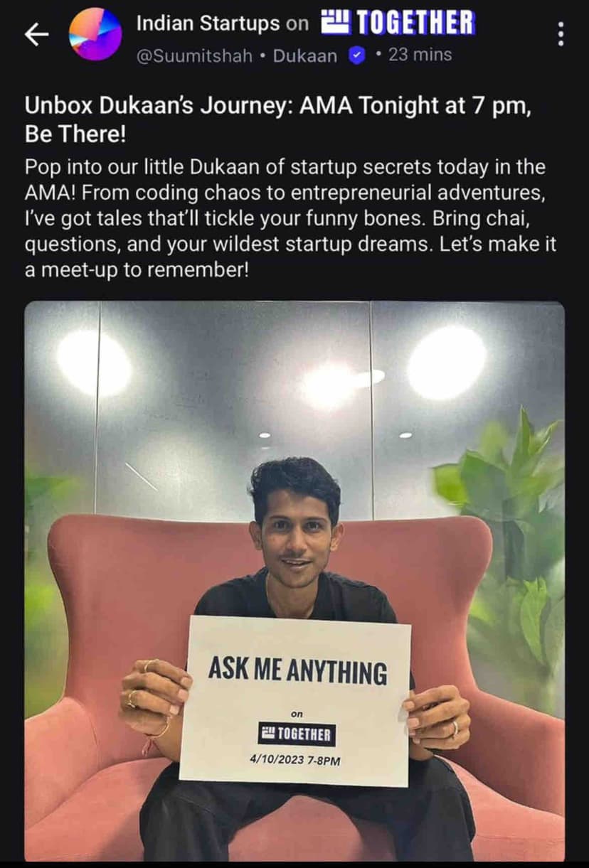Image resolution: width=589 pixels, height=868 pixels.
Task: Open the Indian Startups community avatar
Action: click(x=95, y=34)
